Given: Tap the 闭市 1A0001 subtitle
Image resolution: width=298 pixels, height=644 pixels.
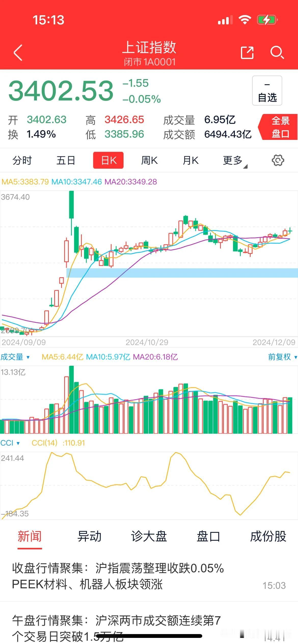Looking at the screenshot, I should 150,62.
